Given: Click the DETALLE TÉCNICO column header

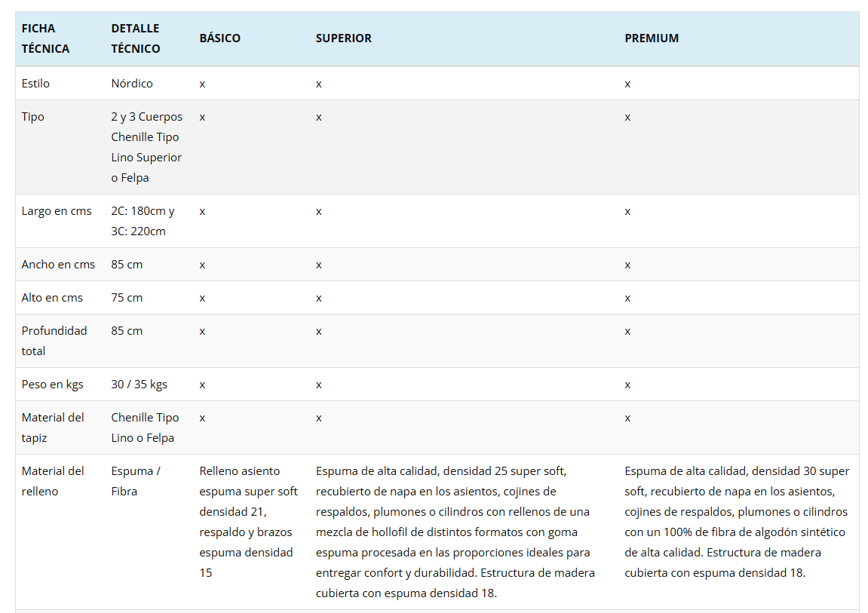Looking at the screenshot, I should [x=136, y=38].
